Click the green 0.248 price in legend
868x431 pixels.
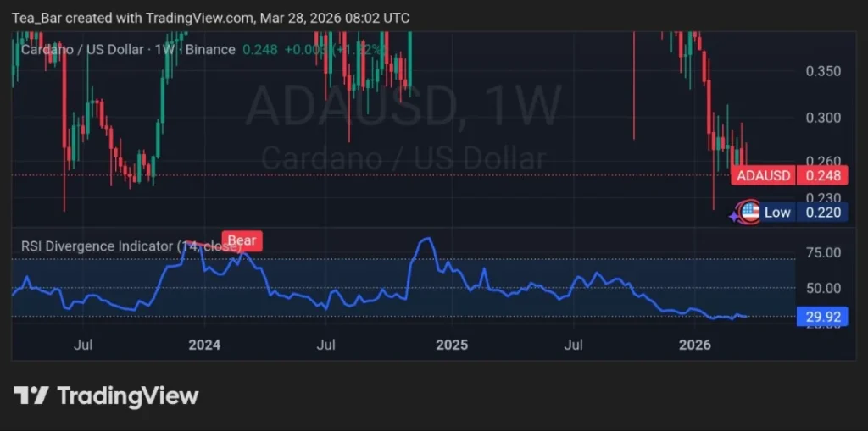pyautogui.click(x=260, y=50)
